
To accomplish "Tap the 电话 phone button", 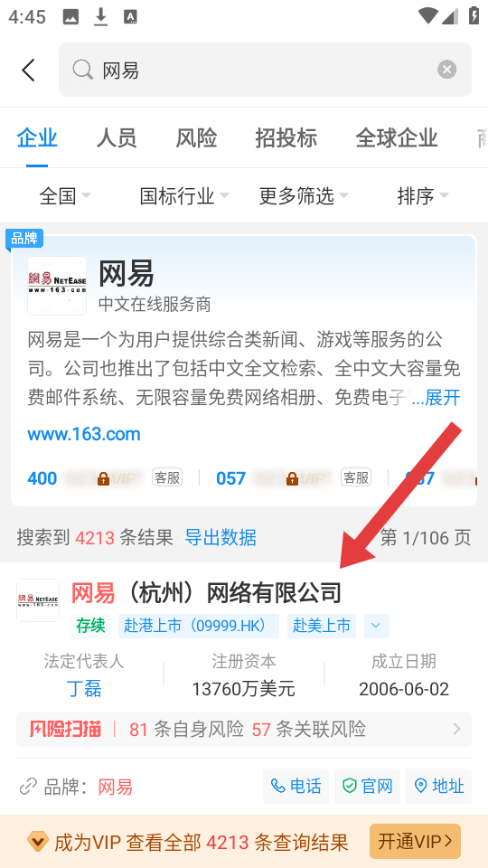I will [296, 786].
